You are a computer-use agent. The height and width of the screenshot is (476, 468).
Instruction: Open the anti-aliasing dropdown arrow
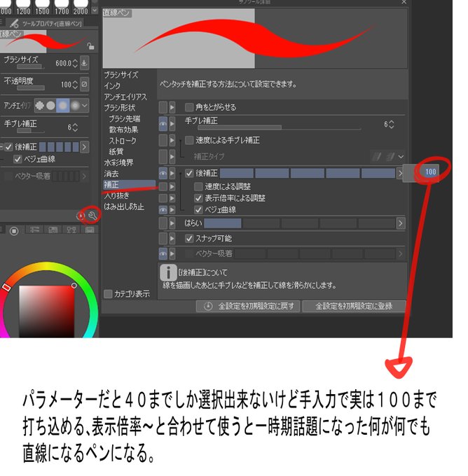(85, 105)
